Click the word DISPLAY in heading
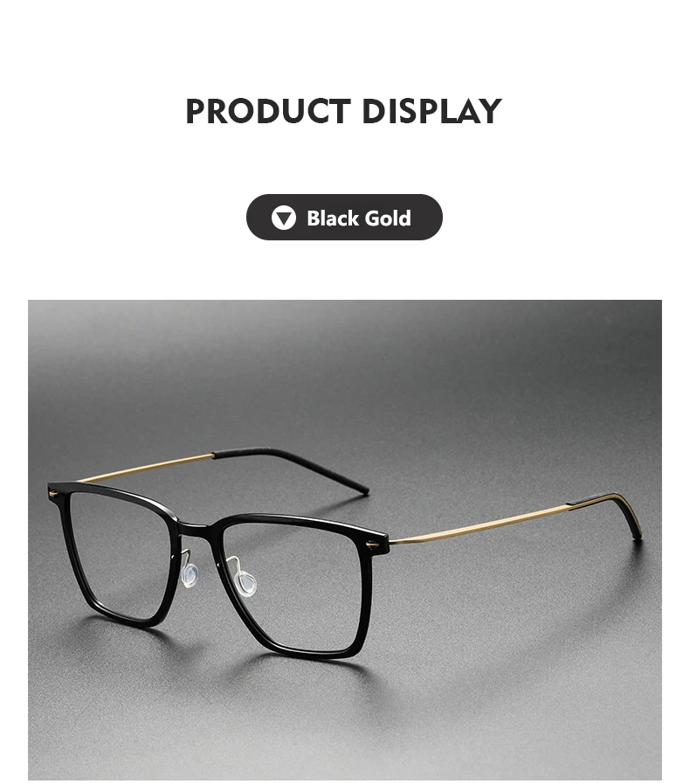The height and width of the screenshot is (784, 690). pos(431,110)
